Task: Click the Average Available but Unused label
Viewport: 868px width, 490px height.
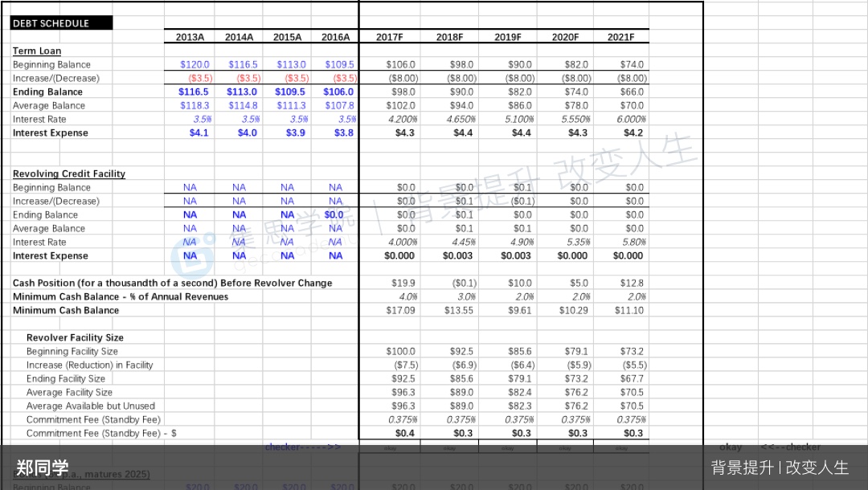Action: point(91,406)
